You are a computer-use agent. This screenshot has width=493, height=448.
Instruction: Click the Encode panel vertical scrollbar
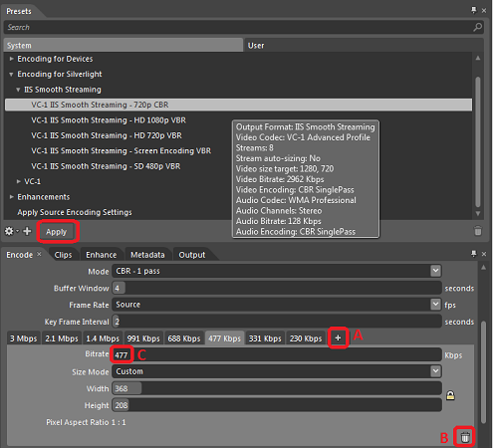483,371
